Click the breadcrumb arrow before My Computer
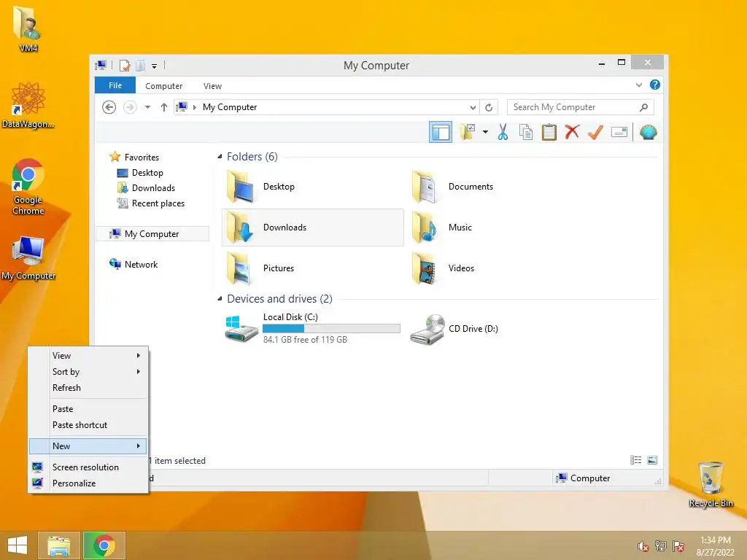The image size is (747, 560). (x=194, y=107)
